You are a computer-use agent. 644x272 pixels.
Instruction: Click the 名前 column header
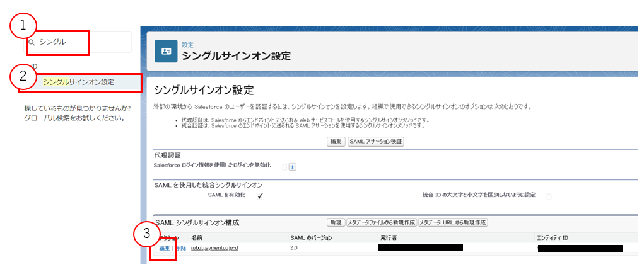click(x=197, y=237)
